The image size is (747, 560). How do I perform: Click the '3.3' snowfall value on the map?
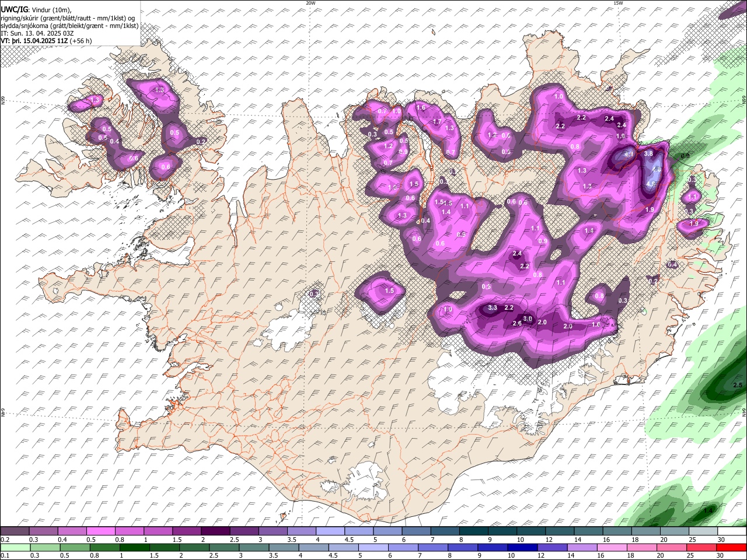[493, 307]
